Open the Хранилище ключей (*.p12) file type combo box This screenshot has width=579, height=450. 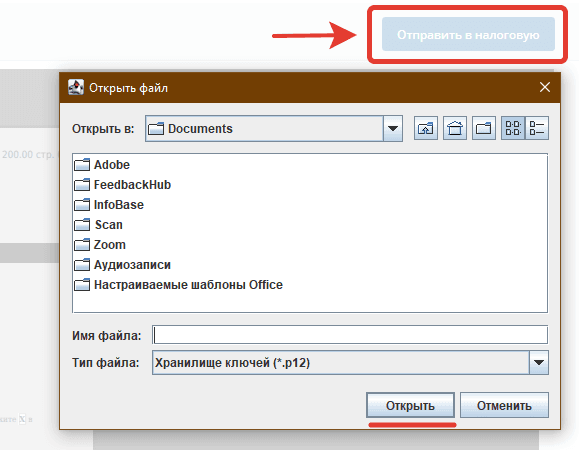pos(350,363)
